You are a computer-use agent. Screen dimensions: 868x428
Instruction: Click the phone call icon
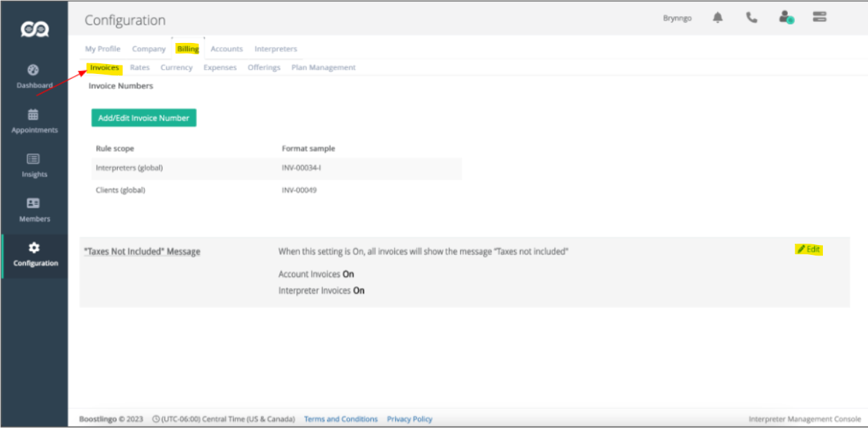click(751, 18)
